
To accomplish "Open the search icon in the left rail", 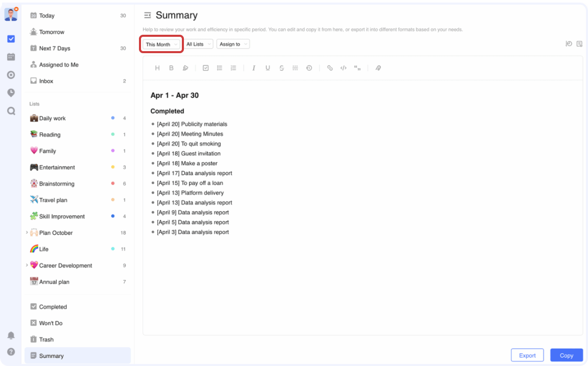I will (x=11, y=111).
